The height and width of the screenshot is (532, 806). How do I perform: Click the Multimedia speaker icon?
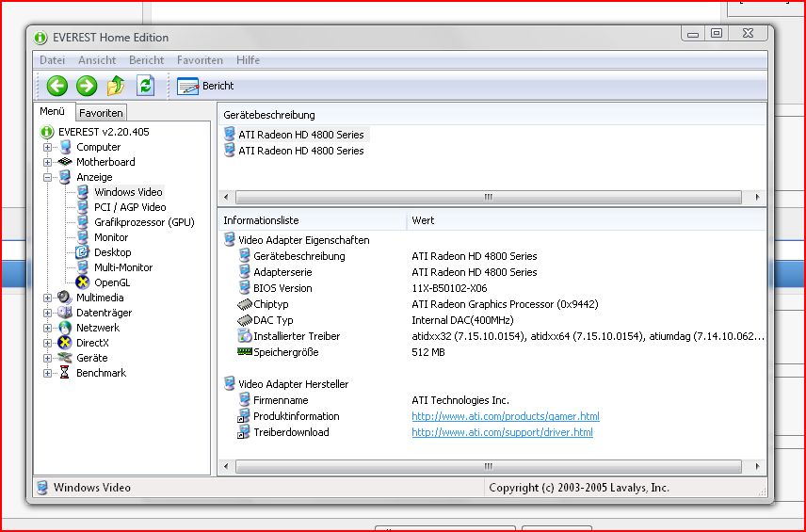coord(65,298)
